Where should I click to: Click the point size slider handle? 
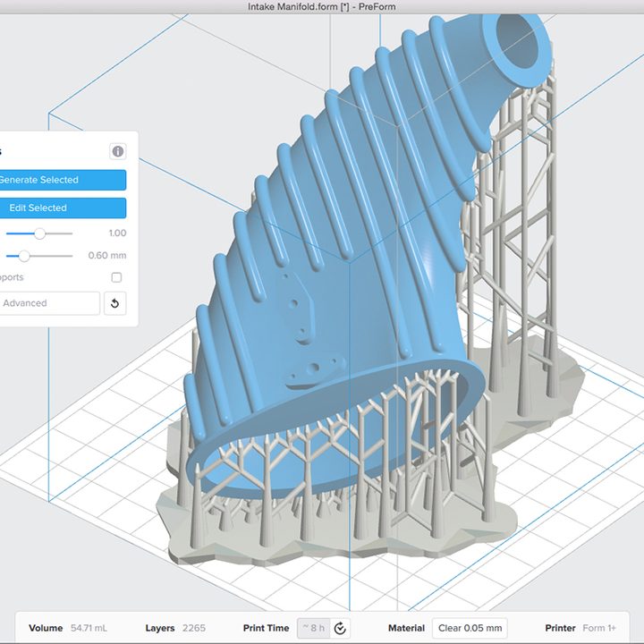click(24, 256)
